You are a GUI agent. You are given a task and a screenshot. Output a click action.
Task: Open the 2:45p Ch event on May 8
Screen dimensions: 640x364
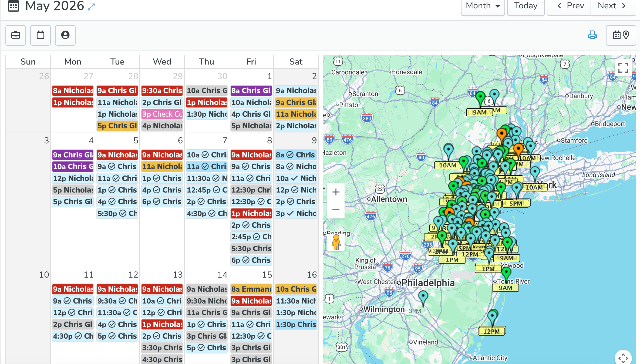tap(251, 237)
